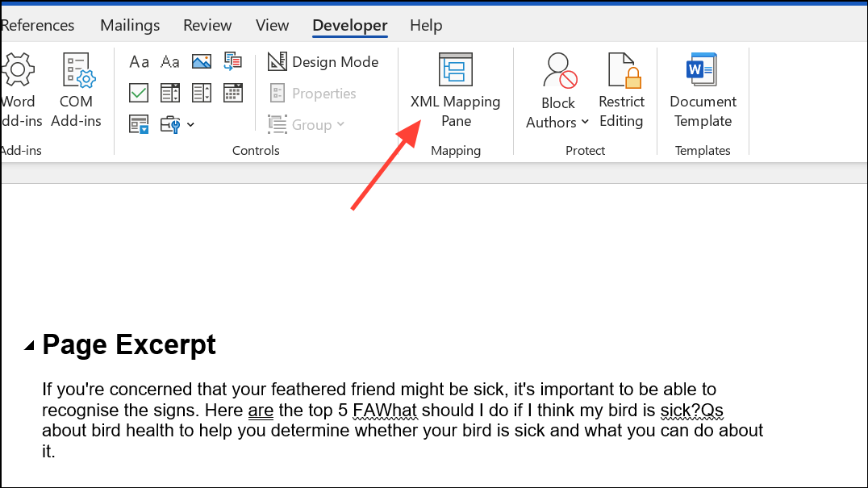Insert a Combo Box content control
Screen dimensions: 868x488
pyautogui.click(x=170, y=93)
